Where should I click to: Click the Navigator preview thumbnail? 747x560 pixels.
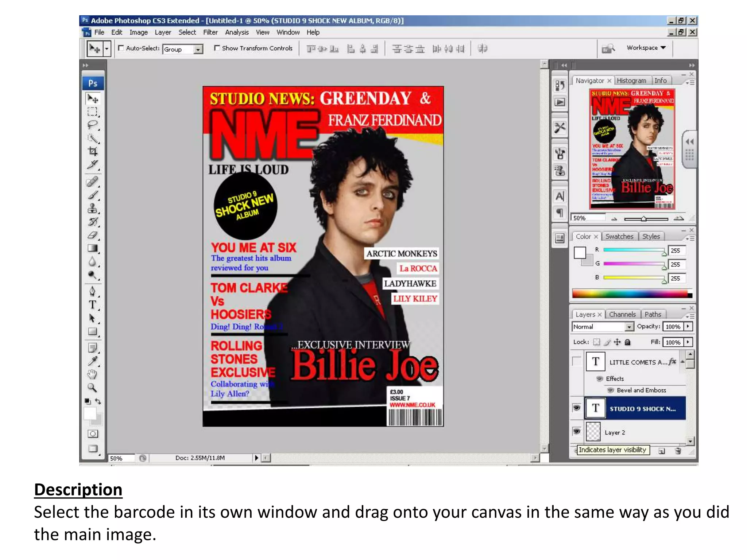click(632, 149)
